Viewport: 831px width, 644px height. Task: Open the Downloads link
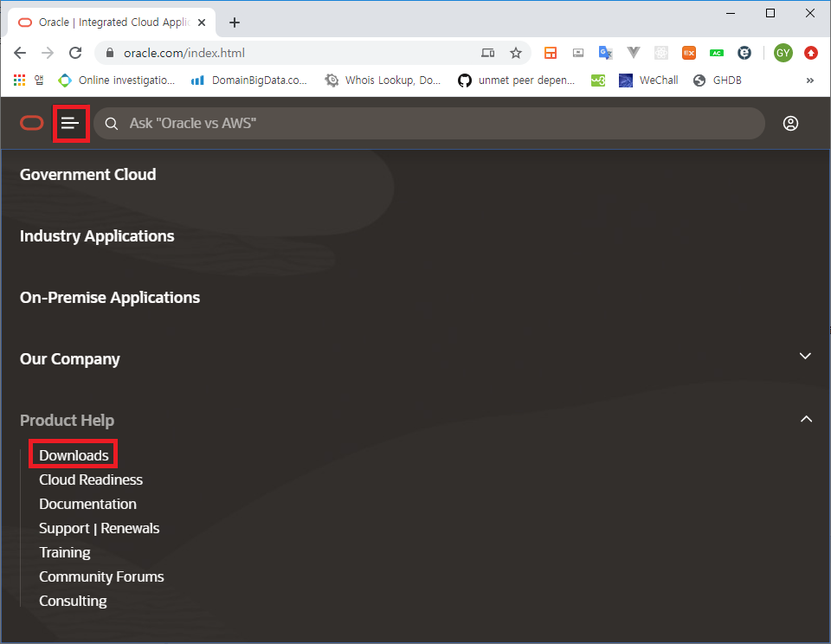74,455
